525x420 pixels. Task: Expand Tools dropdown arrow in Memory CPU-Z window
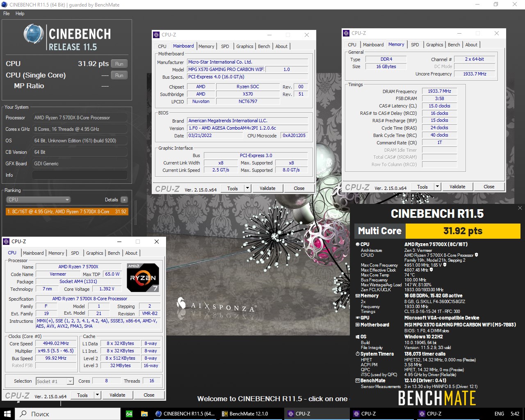click(437, 187)
